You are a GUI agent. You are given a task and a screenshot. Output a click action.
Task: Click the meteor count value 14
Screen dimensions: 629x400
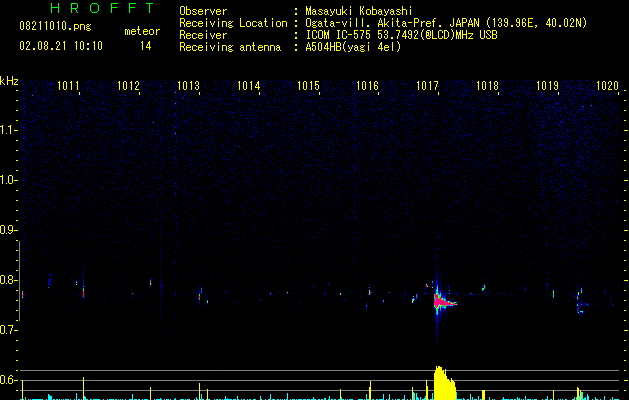click(146, 46)
